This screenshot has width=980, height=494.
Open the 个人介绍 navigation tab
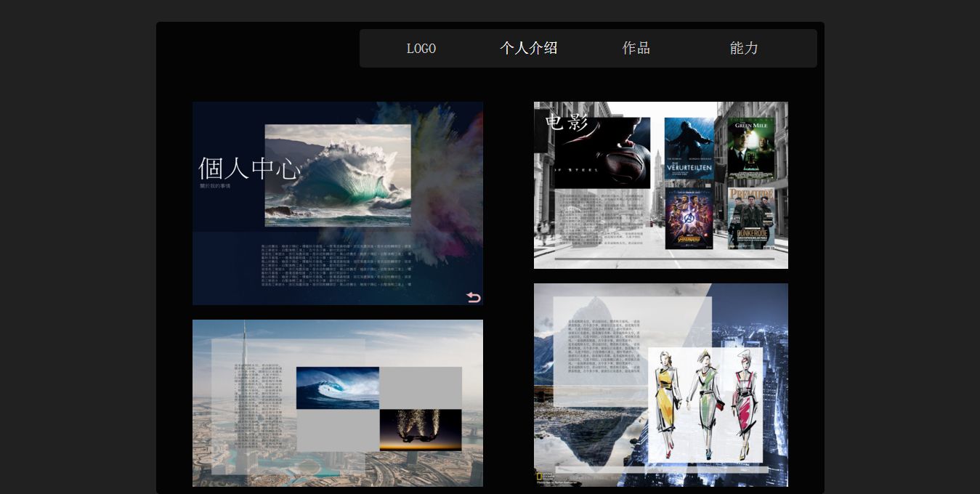tap(528, 49)
